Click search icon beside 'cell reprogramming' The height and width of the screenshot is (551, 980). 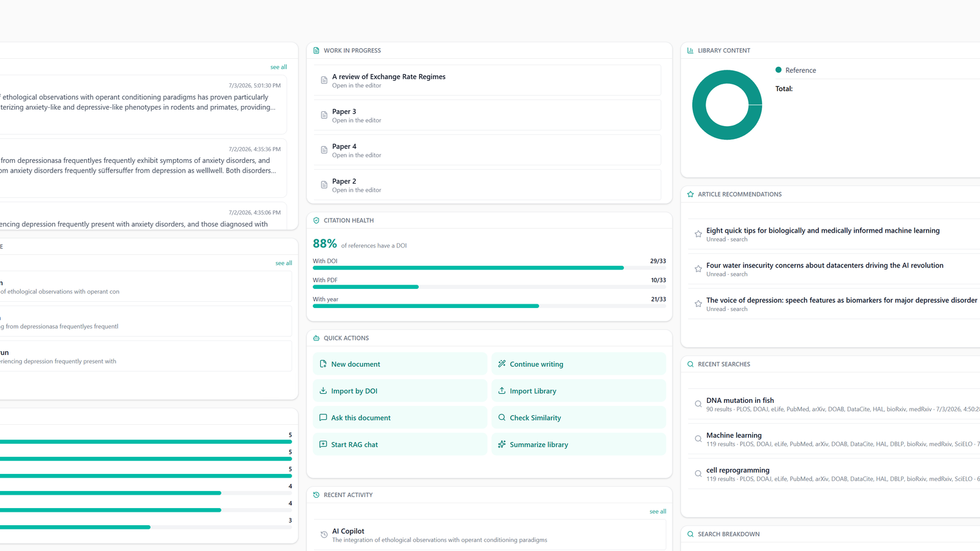698,474
